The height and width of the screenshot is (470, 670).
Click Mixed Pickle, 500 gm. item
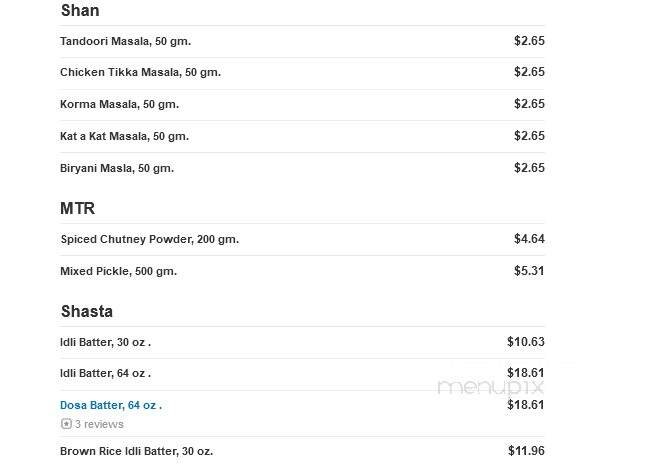pyautogui.click(x=118, y=271)
